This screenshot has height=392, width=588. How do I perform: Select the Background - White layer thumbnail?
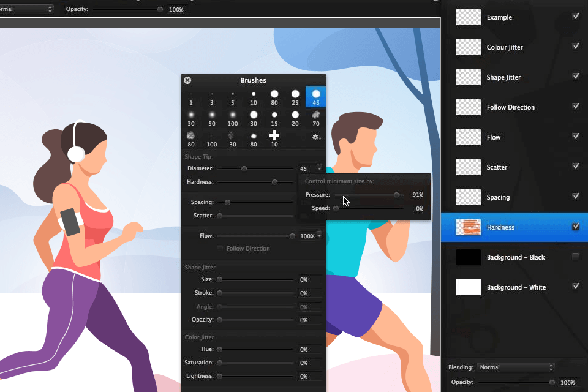pos(469,287)
